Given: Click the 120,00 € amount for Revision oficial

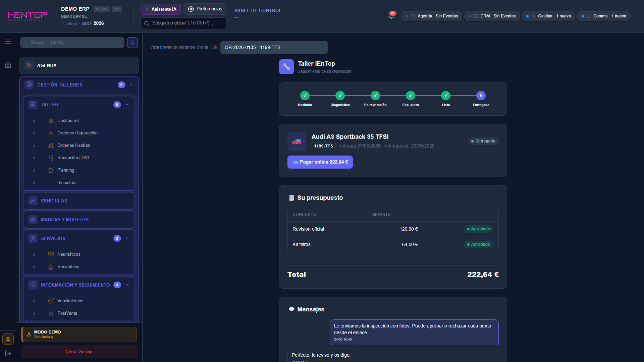Looking at the screenshot, I should click(x=409, y=229).
